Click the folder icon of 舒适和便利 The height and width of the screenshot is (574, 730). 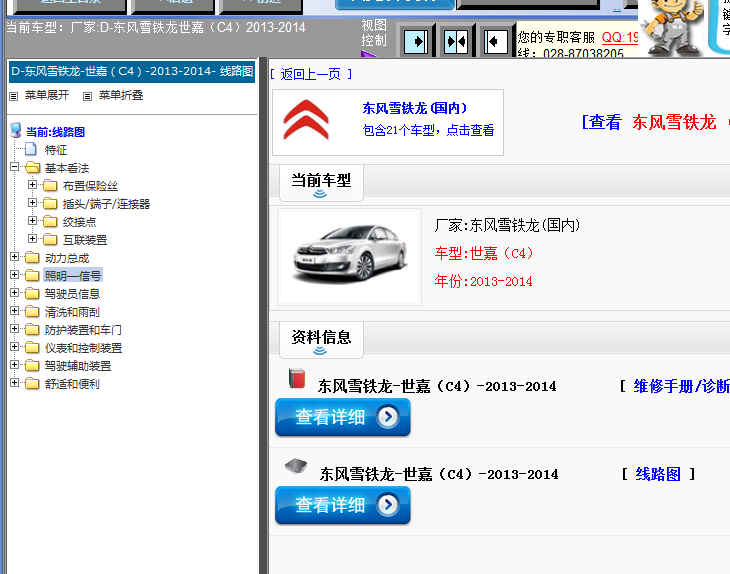pos(33,384)
